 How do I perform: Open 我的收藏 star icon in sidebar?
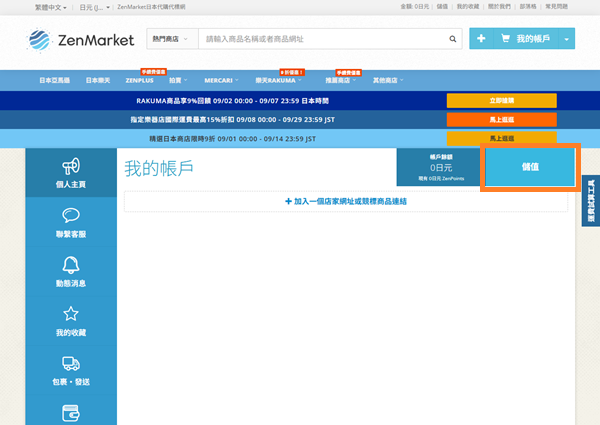71,314
